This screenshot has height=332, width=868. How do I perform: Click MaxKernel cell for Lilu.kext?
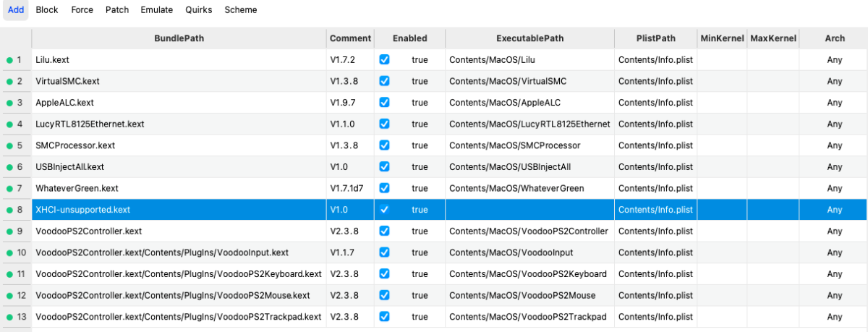[x=773, y=60]
